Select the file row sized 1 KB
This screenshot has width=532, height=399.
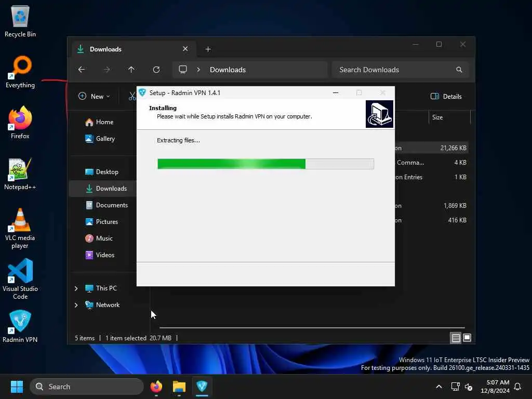click(432, 177)
